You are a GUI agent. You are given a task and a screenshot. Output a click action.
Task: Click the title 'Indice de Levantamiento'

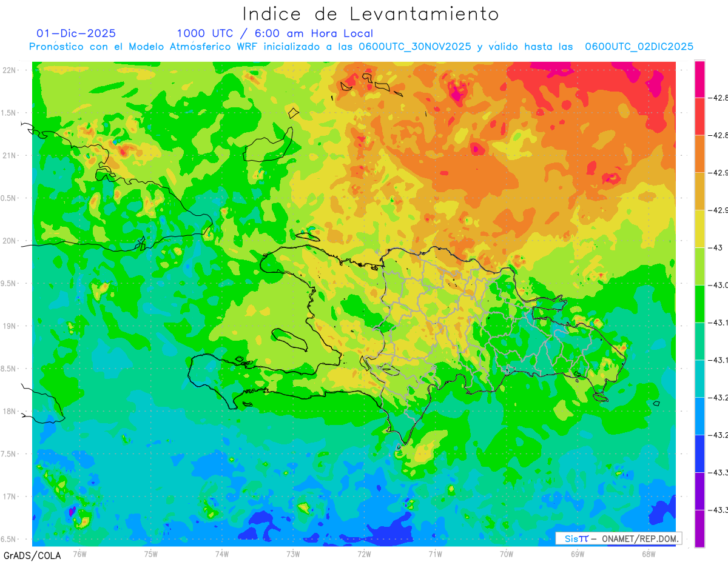(x=371, y=13)
